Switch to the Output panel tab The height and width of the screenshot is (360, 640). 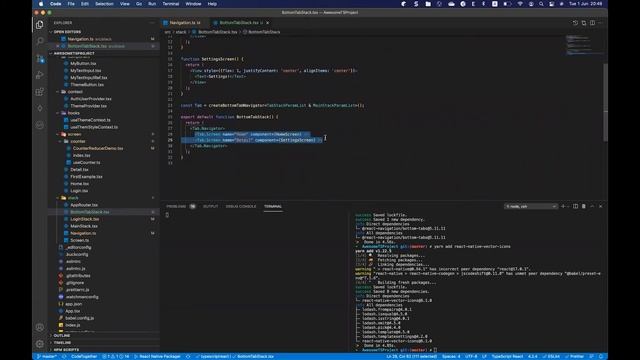coord(211,207)
